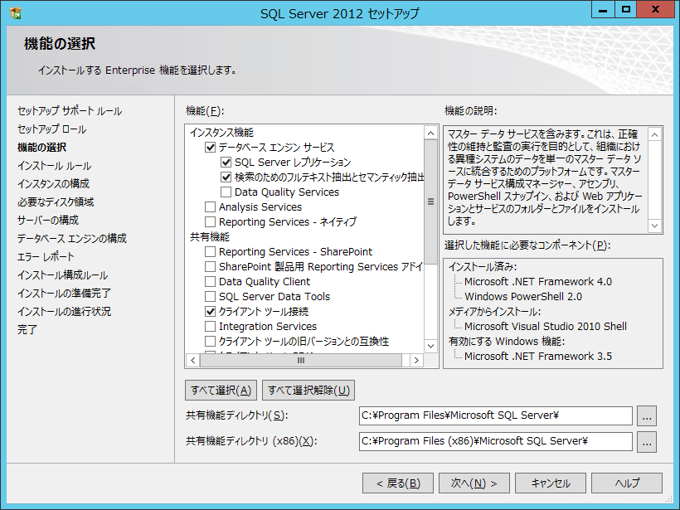Click インスタンス機能 group heading
The image size is (680, 510).
tap(222, 133)
